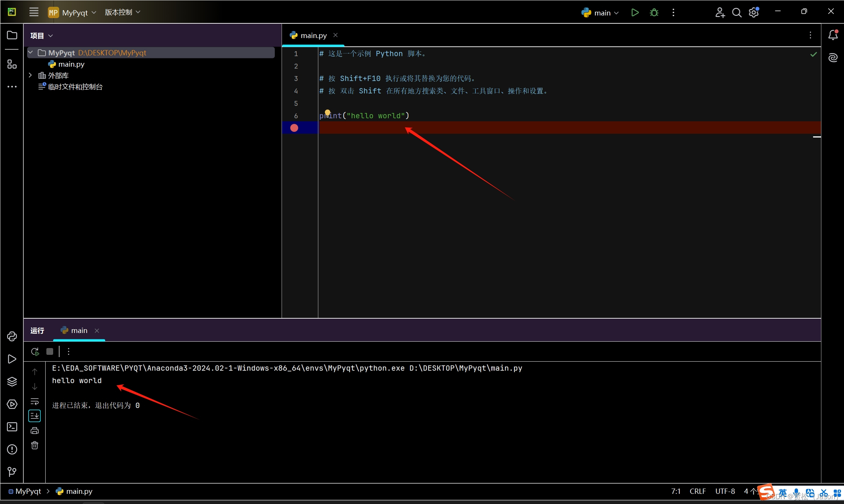Toggle scroll to end of console
844x504 pixels.
pos(35,416)
